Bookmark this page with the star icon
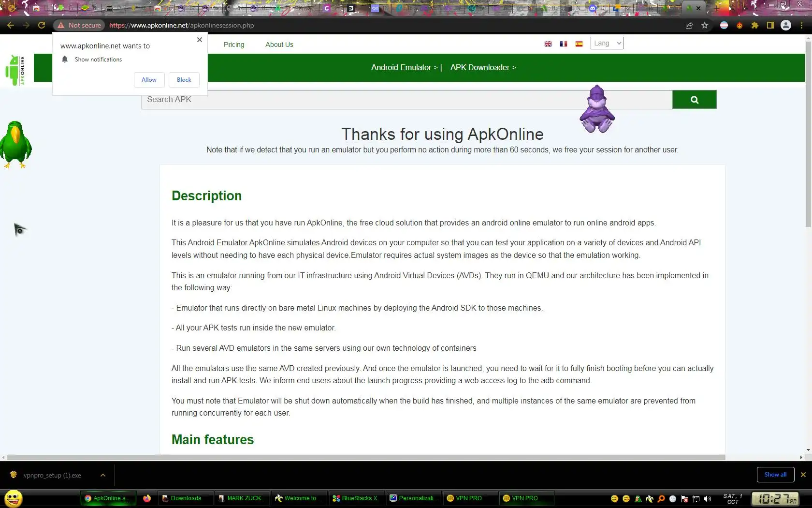 705,25
